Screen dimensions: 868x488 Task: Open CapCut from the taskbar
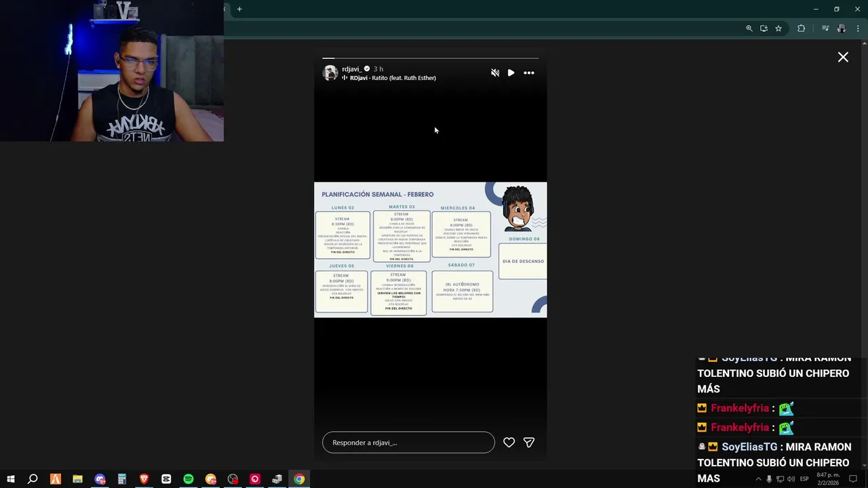(x=166, y=479)
